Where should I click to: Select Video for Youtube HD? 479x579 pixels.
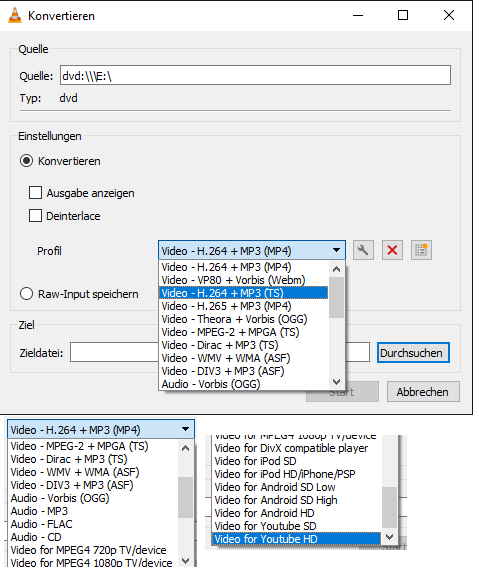pyautogui.click(x=297, y=539)
